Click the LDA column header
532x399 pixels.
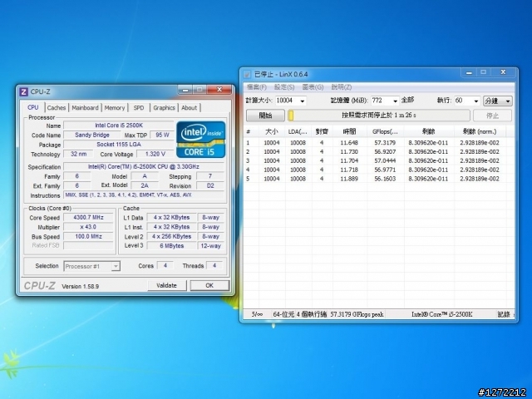[x=298, y=131]
